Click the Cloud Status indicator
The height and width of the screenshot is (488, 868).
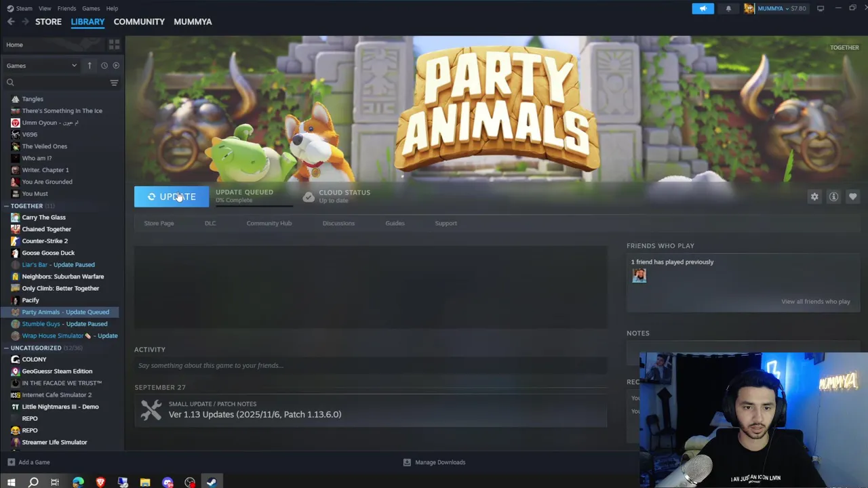click(x=336, y=196)
